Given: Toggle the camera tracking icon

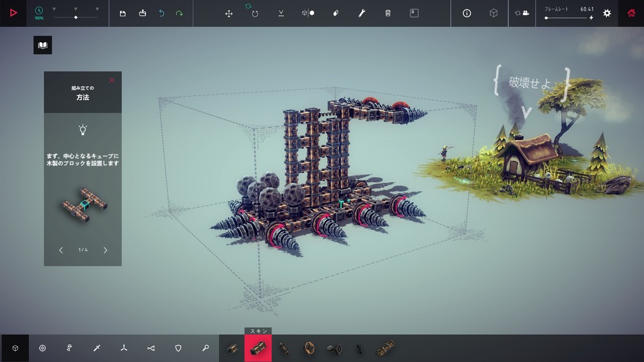Looking at the screenshot, I should click(x=521, y=13).
